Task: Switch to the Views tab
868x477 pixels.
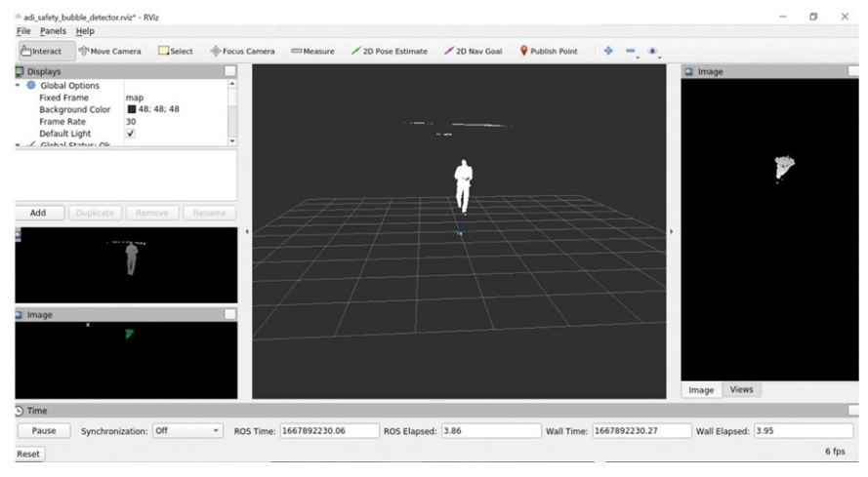Action: (x=741, y=389)
